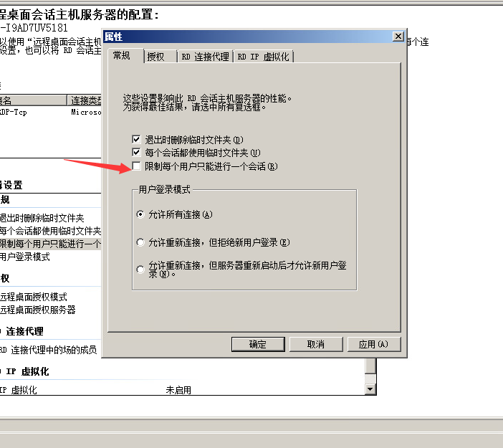Select 远程桌面授权服务器 setting entry
Image resolution: width=503 pixels, height=448 pixels.
(37, 310)
